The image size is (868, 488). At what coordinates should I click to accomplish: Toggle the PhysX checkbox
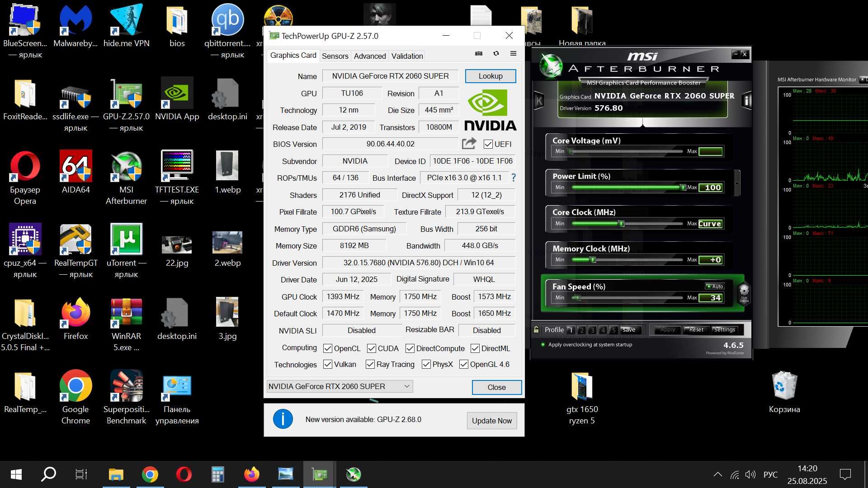[426, 364]
